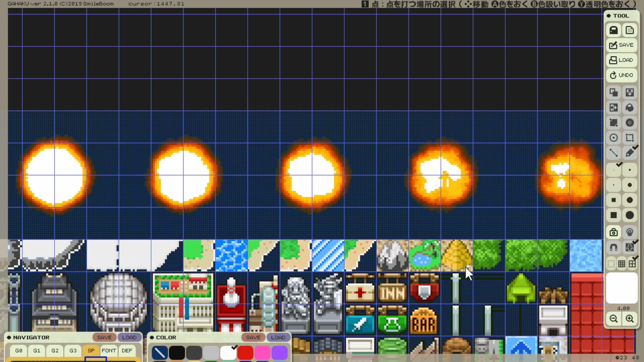Click LOAD in the COLOR panel
644x362 pixels.
click(278, 338)
